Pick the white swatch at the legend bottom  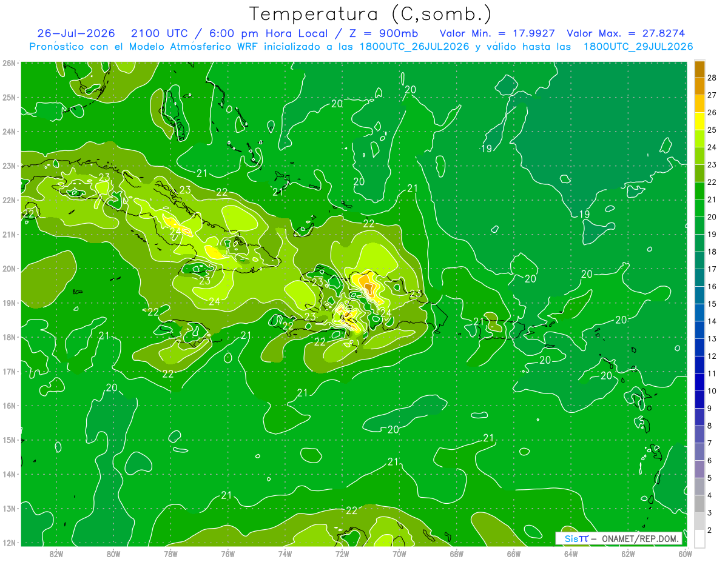pyautogui.click(x=699, y=538)
